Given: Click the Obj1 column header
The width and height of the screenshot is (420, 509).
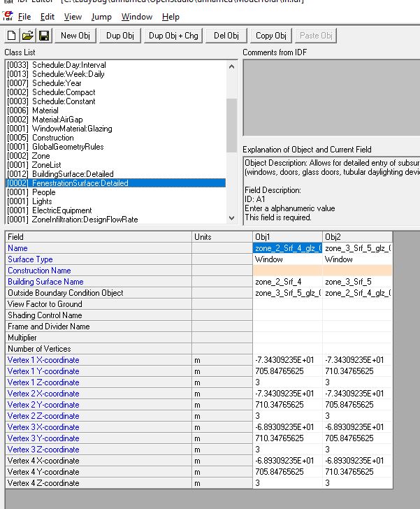Looking at the screenshot, I should point(287,236).
